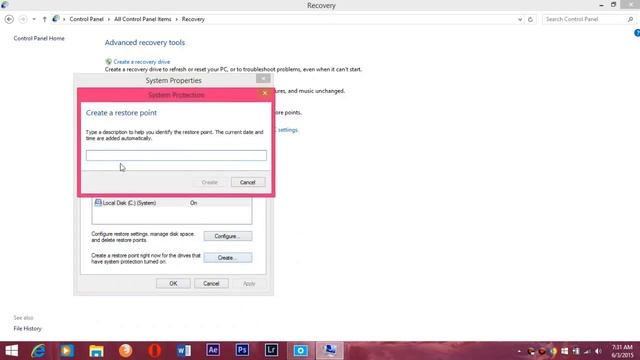Click the Windows flag tray icon

564,351
